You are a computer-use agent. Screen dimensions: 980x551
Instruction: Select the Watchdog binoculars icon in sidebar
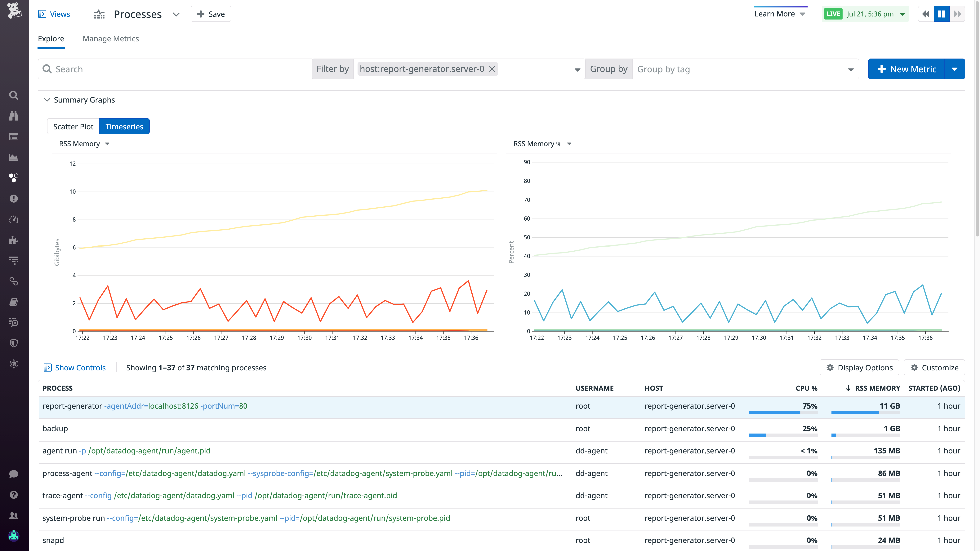point(14,116)
